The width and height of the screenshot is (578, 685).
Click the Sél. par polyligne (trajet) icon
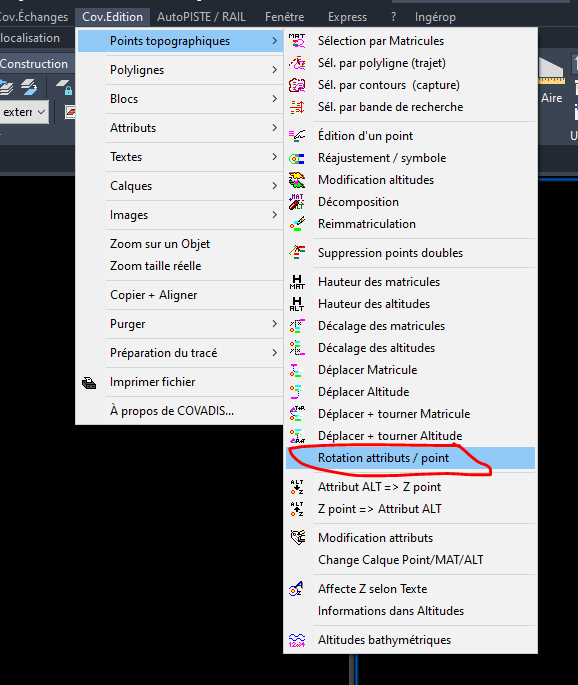tap(297, 63)
